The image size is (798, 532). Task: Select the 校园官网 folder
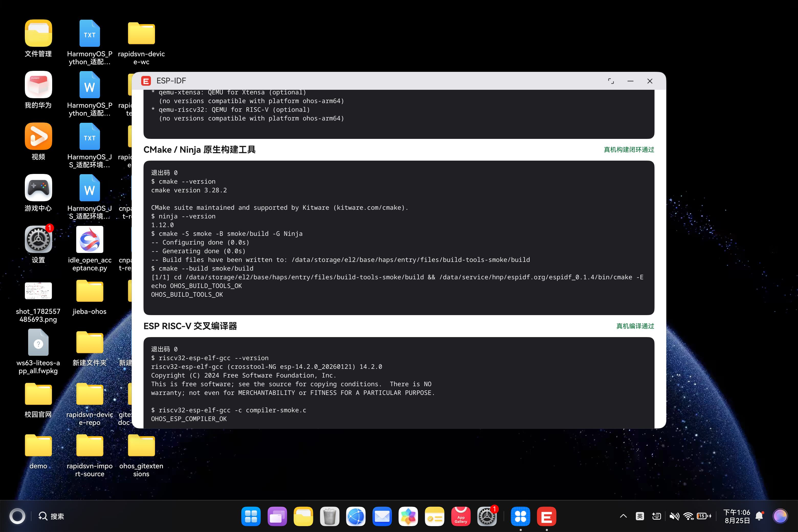[38, 394]
